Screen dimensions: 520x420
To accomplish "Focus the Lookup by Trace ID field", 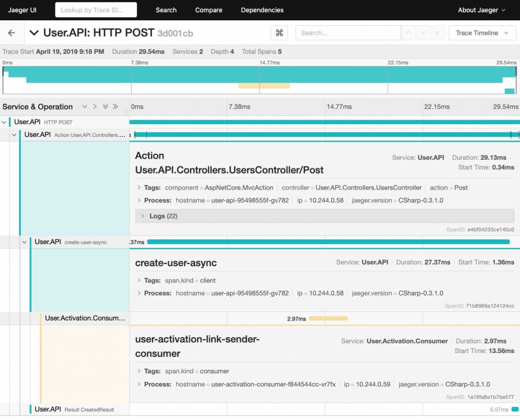I will (96, 10).
